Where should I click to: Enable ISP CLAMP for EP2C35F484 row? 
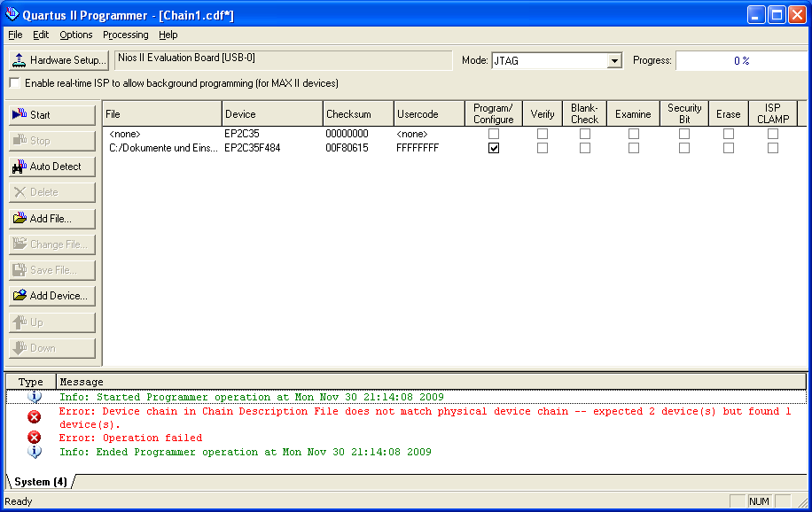773,148
